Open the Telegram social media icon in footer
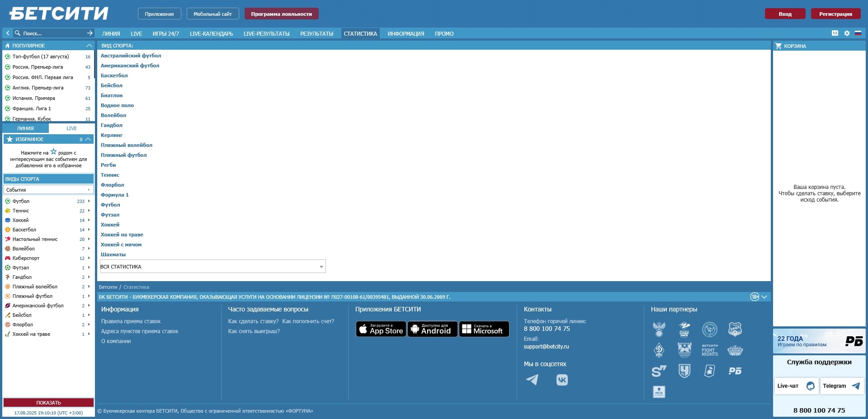The height and width of the screenshot is (419, 868). point(532,380)
